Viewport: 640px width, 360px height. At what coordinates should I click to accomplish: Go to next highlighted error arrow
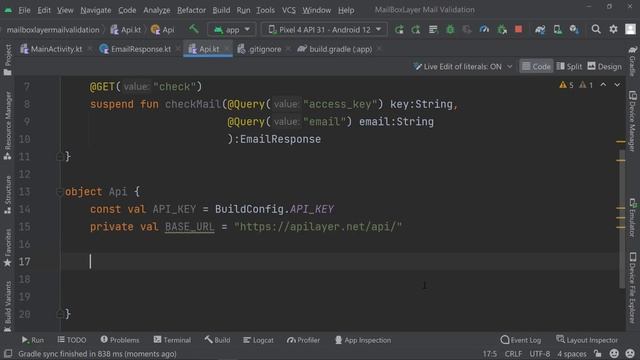tap(617, 85)
